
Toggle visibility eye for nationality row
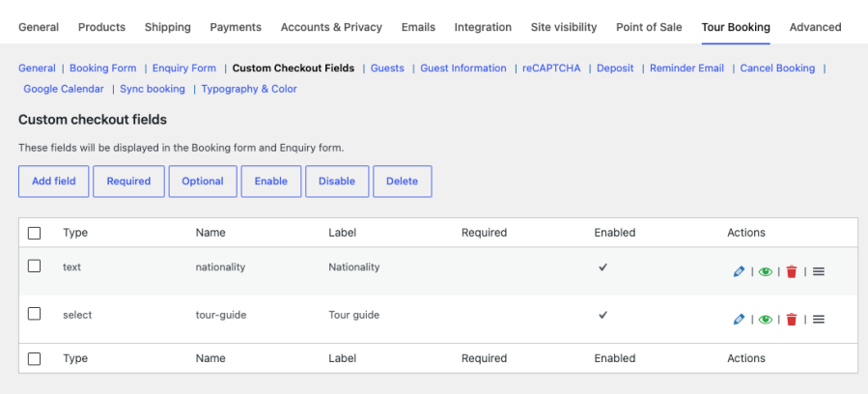(x=765, y=271)
